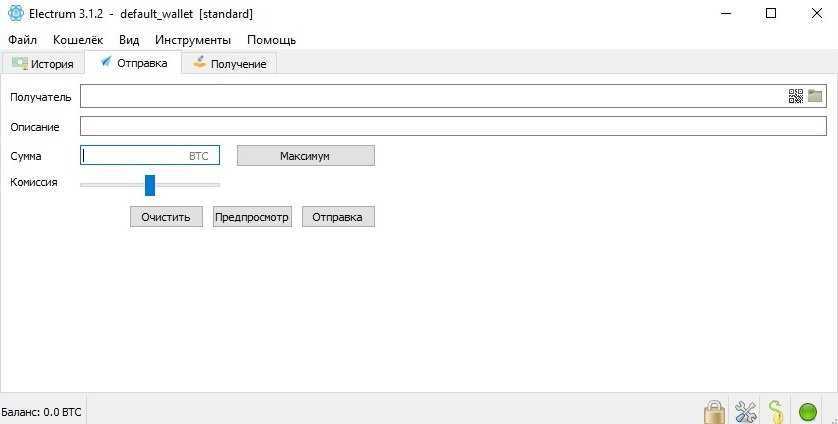This screenshot has width=838, height=424.
Task: Select the Отправка tab
Action: pos(134,63)
